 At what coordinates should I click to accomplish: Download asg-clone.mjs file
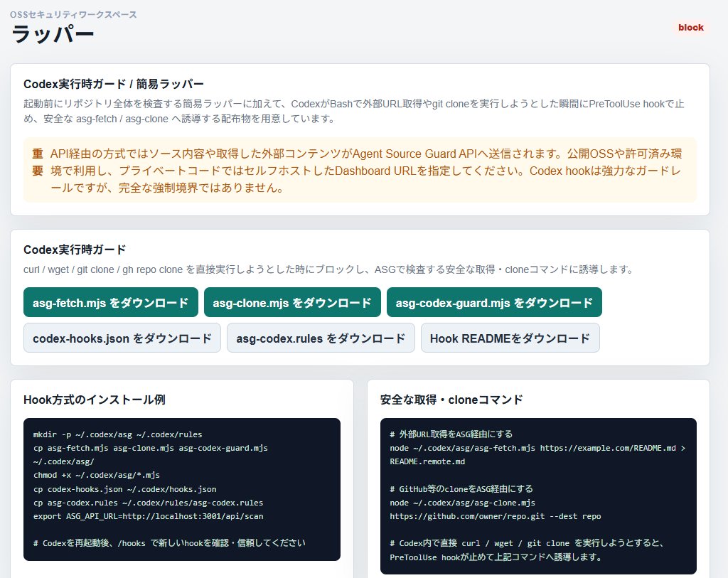click(292, 302)
